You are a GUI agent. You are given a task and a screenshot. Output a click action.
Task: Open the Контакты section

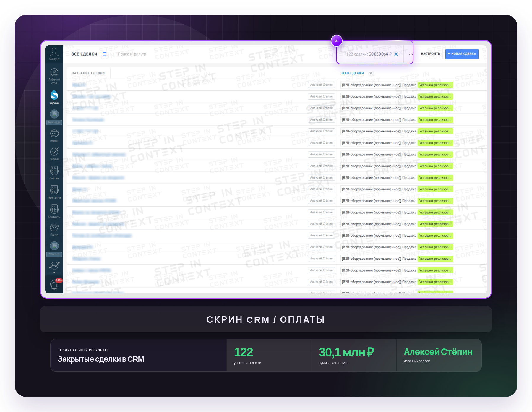click(x=54, y=211)
